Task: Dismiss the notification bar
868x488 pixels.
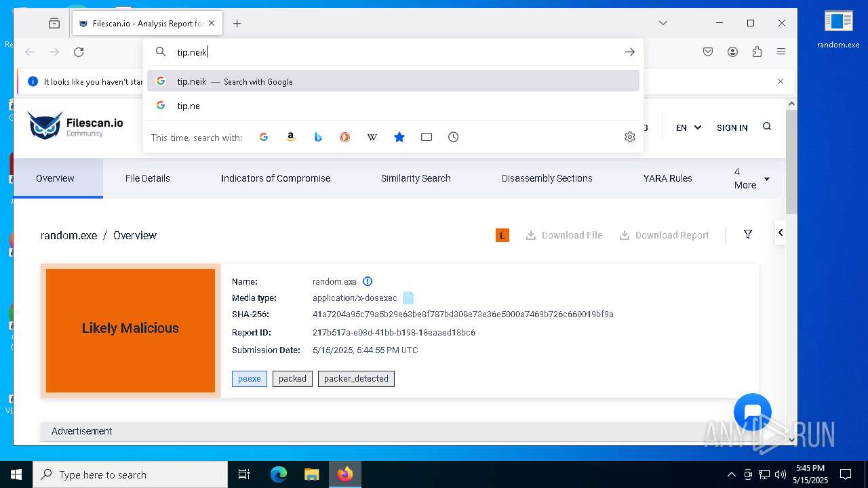Action: (x=781, y=81)
